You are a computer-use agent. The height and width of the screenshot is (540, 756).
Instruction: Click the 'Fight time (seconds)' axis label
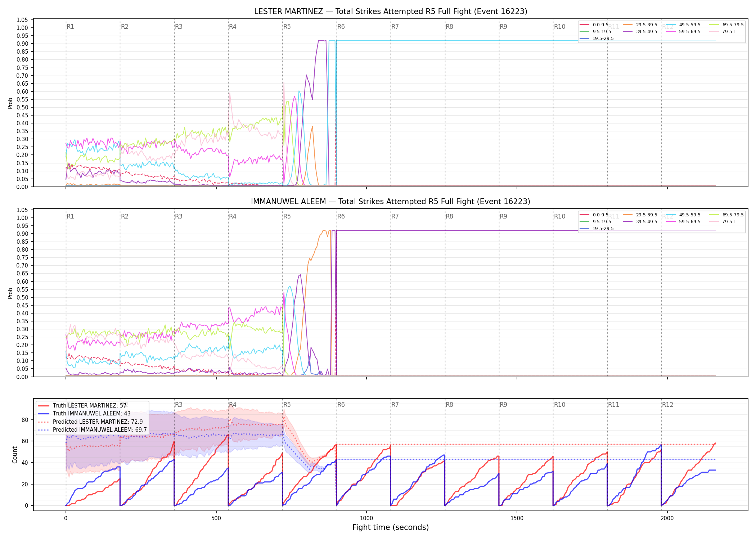391,527
